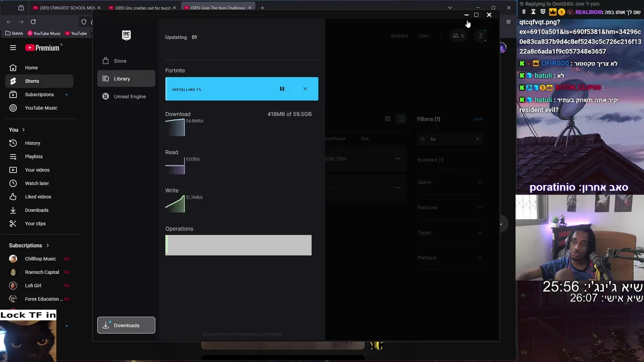This screenshot has height=362, width=644.
Task: Open options menu for 20h 35m game row
Action: [397, 159]
